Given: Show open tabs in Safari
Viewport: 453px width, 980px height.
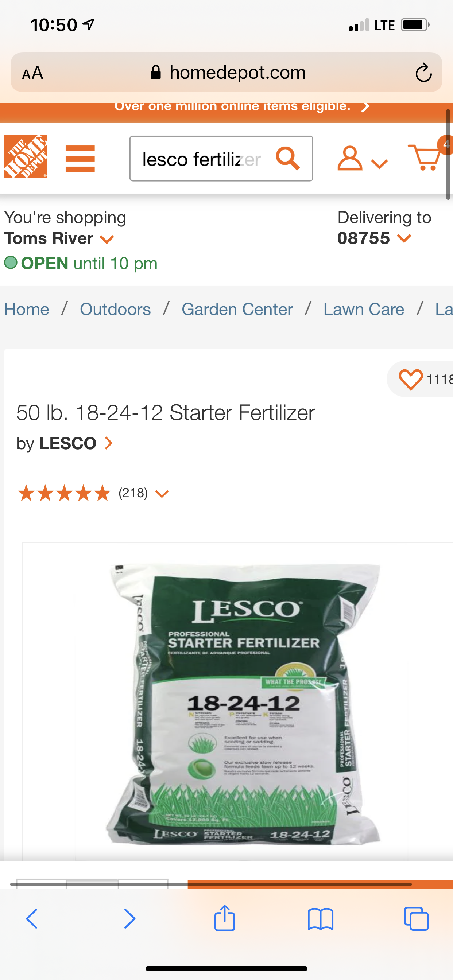Looking at the screenshot, I should tap(416, 919).
